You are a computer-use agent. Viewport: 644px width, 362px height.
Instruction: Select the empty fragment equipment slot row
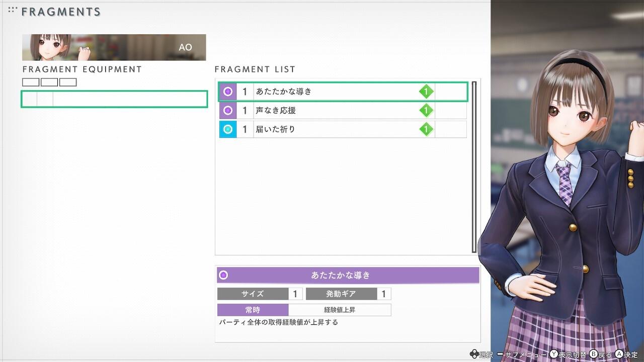point(114,99)
